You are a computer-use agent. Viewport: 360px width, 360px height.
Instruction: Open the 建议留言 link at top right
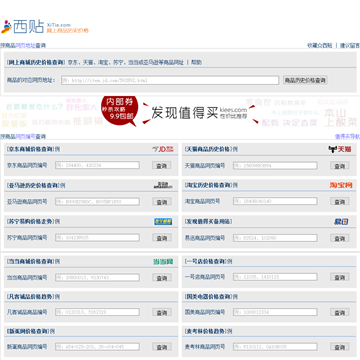(350, 45)
